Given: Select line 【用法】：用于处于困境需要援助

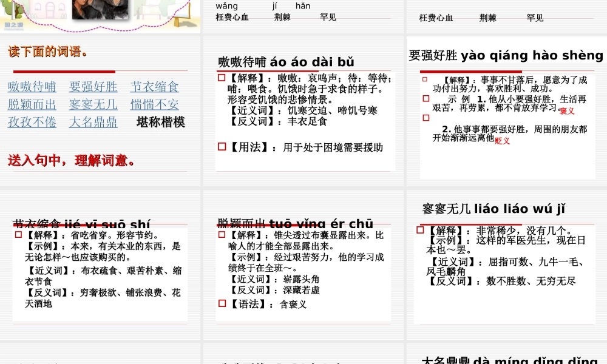Looking at the screenshot, I should point(306,147).
